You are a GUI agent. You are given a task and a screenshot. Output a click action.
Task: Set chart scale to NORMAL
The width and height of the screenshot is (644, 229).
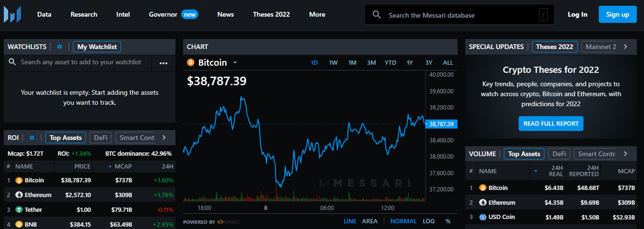coord(403,221)
